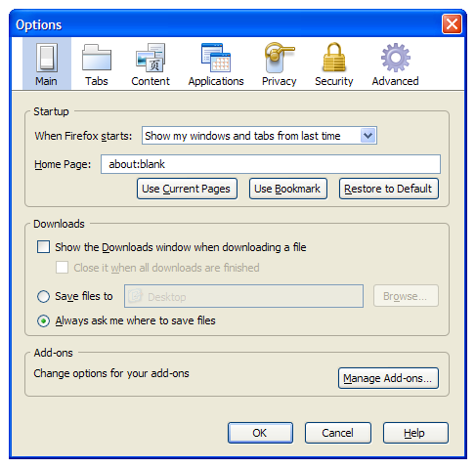This screenshot has height=468, width=476.
Task: Click the Downloads group label
Action: (x=59, y=224)
